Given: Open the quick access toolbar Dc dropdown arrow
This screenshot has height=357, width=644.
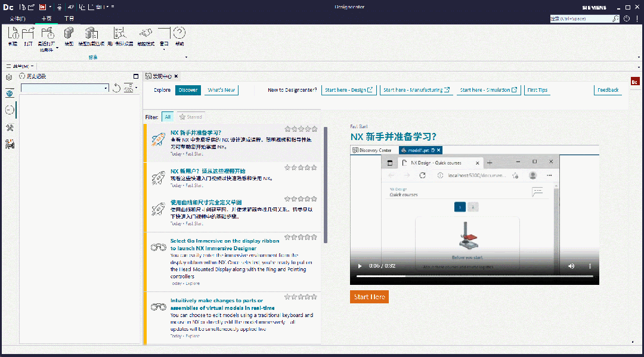Looking at the screenshot, I should tap(50, 7).
